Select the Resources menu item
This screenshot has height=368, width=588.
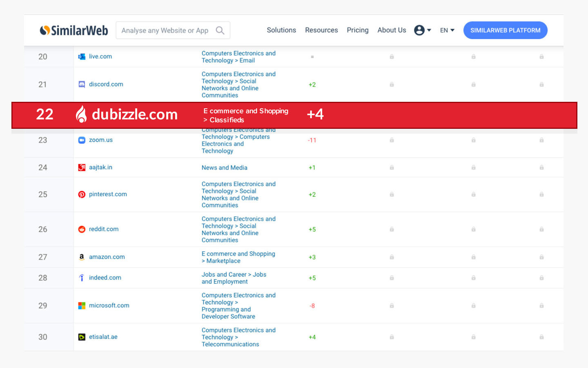coord(321,30)
